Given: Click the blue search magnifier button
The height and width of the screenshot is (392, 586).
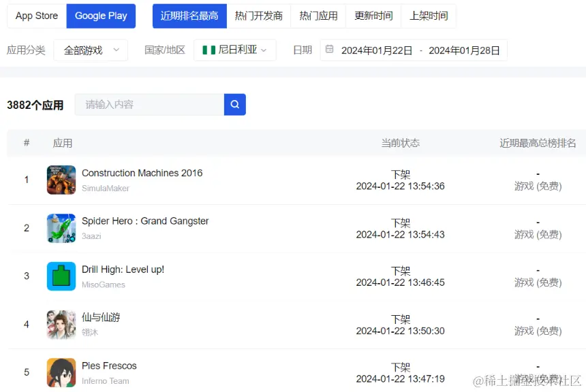Looking at the screenshot, I should pos(234,105).
